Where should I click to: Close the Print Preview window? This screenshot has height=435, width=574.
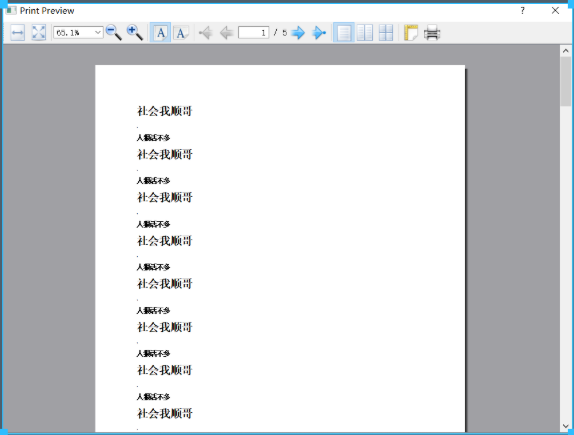point(555,11)
